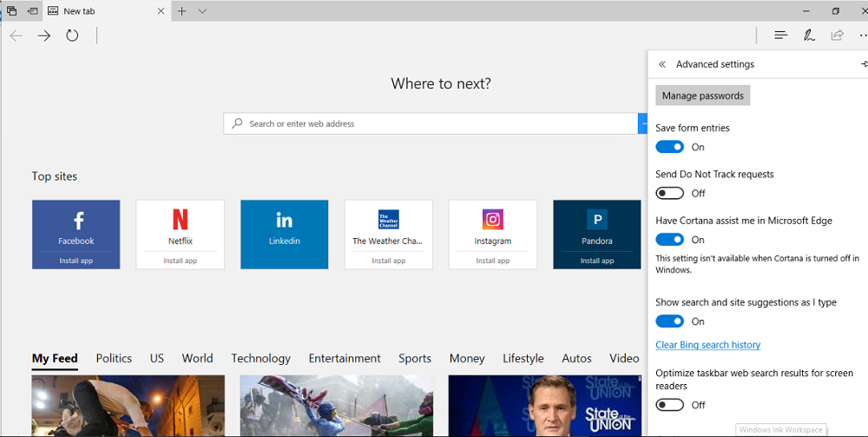Refresh the page
The width and height of the screenshot is (868, 437).
[x=72, y=36]
